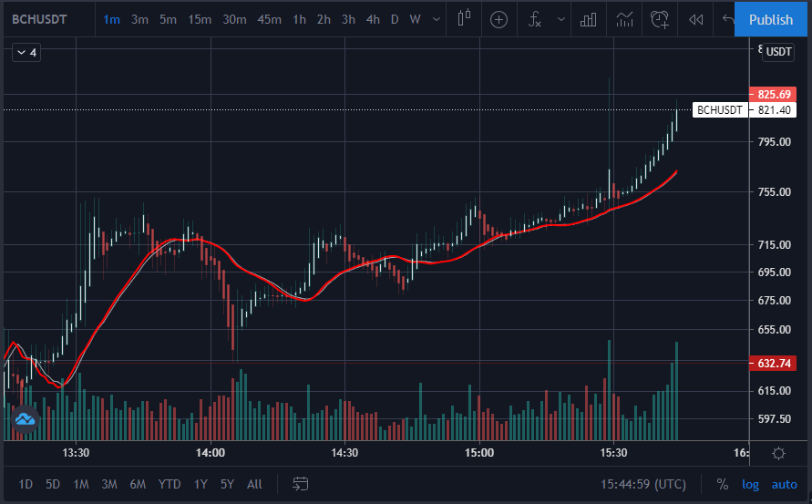Switch to the daily D timeframe

pos(395,20)
